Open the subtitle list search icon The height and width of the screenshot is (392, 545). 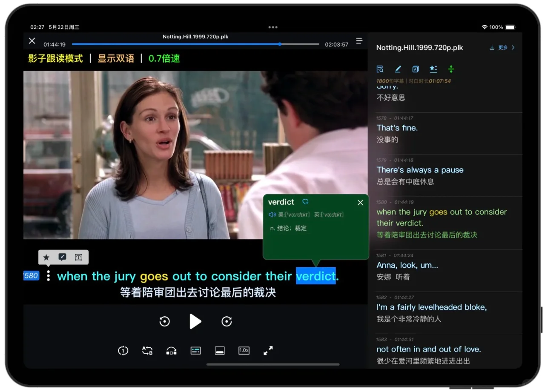coord(379,69)
